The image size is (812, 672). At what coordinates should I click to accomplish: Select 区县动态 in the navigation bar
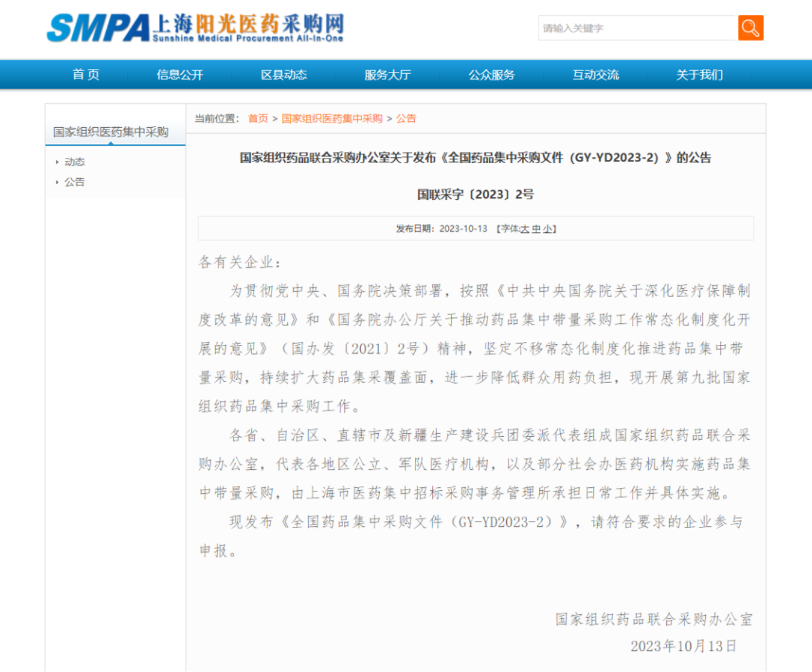pos(284,74)
